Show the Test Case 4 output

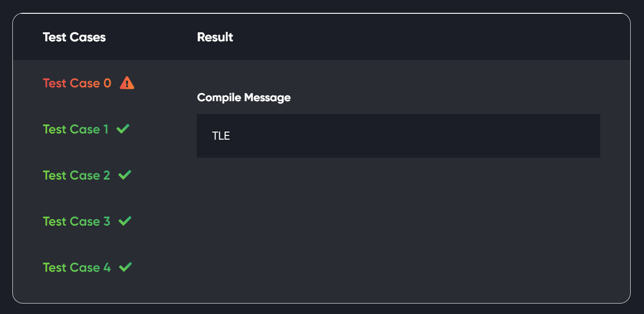77,267
